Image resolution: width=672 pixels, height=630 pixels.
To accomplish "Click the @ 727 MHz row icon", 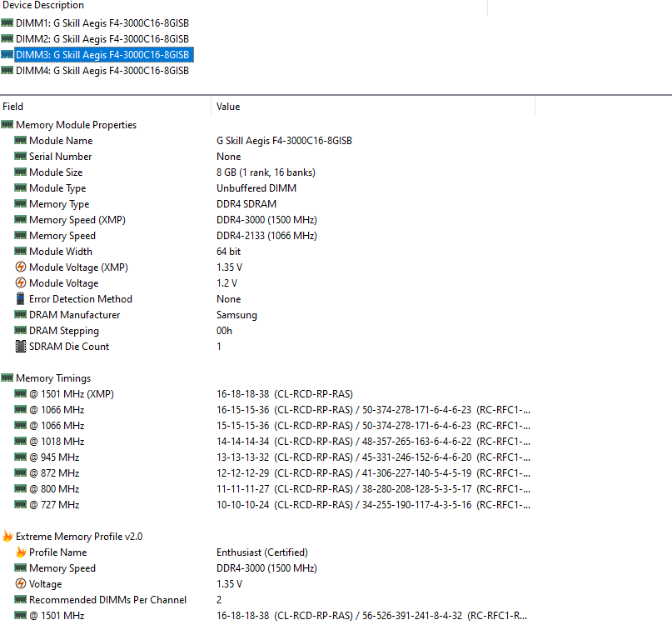I will pyautogui.click(x=20, y=505).
